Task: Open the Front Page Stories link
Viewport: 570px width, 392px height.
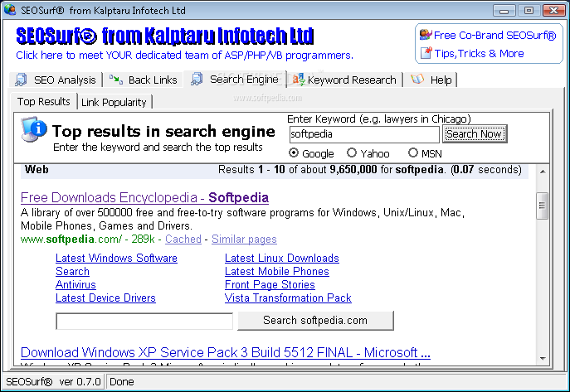Action: click(270, 284)
